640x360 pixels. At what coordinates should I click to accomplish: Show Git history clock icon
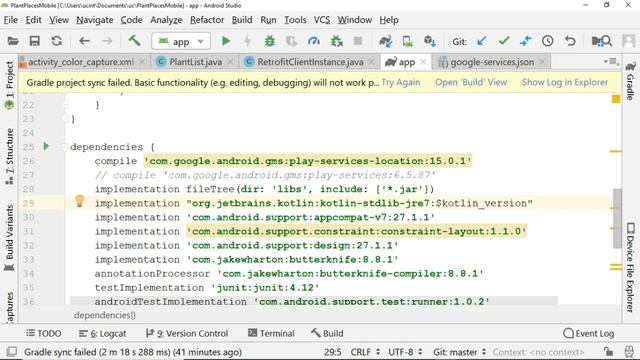(547, 41)
